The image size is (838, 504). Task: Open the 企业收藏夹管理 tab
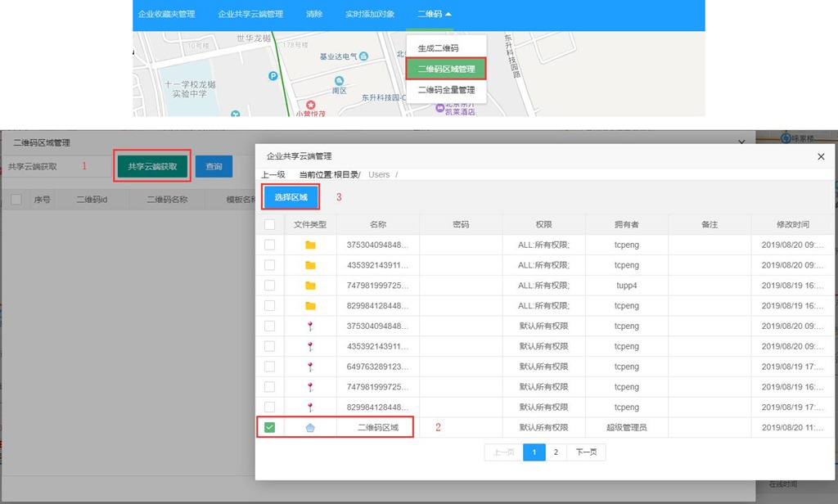(x=166, y=14)
